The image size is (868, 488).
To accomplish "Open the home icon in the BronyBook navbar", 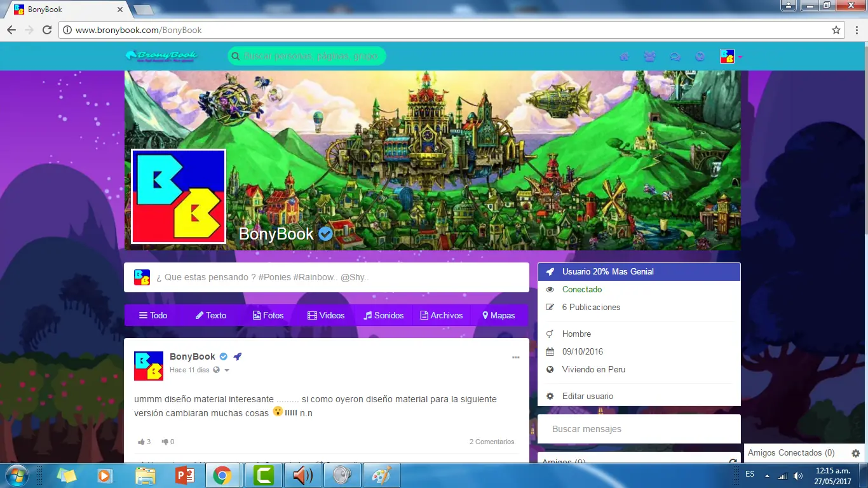I will point(624,57).
